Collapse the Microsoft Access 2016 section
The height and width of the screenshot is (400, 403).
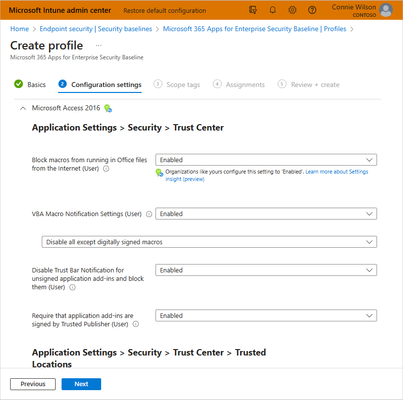(x=23, y=108)
